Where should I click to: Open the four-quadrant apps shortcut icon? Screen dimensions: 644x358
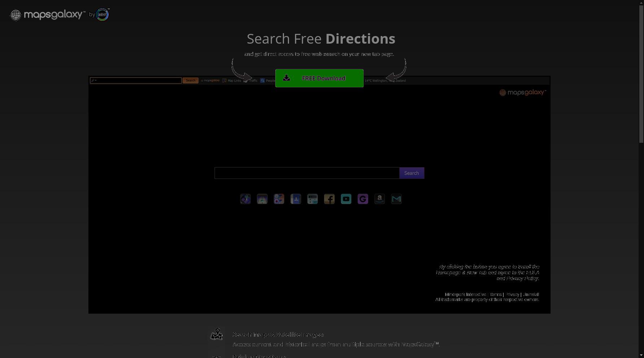pyautogui.click(x=279, y=199)
